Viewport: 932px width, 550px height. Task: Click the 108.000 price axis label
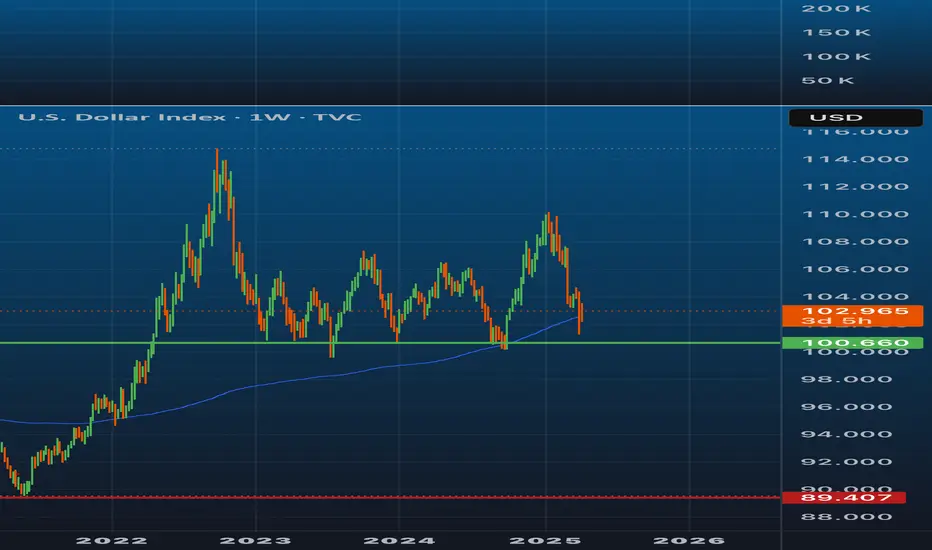click(855, 241)
